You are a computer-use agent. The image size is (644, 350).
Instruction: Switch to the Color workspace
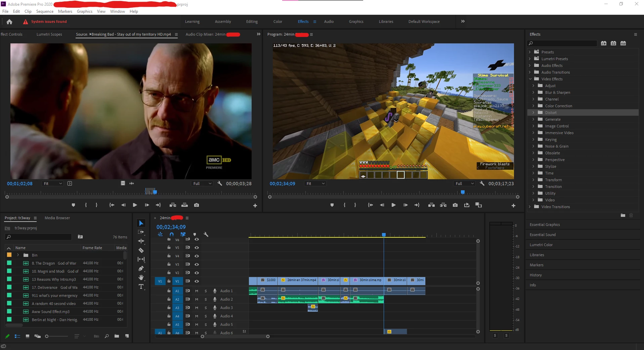tap(278, 22)
